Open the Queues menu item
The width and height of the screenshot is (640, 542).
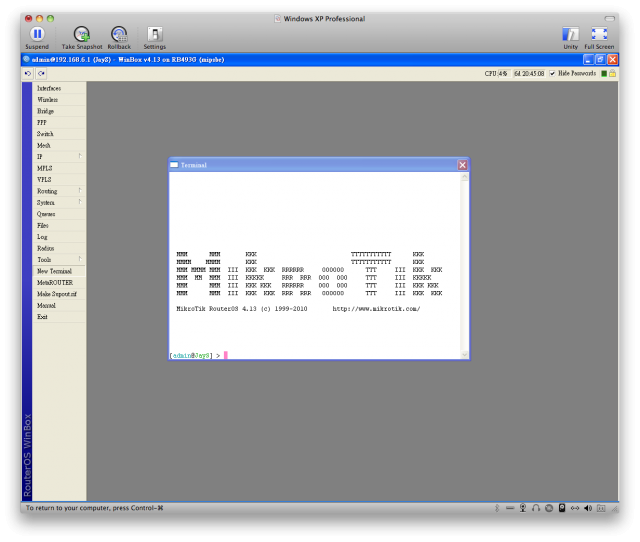click(59, 214)
